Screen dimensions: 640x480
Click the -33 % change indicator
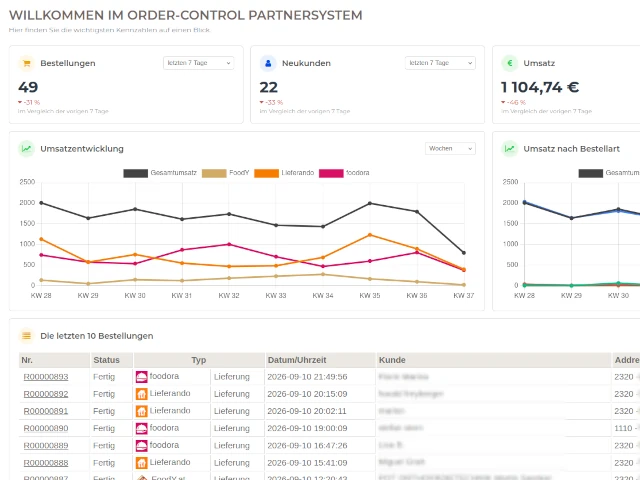(x=271, y=102)
